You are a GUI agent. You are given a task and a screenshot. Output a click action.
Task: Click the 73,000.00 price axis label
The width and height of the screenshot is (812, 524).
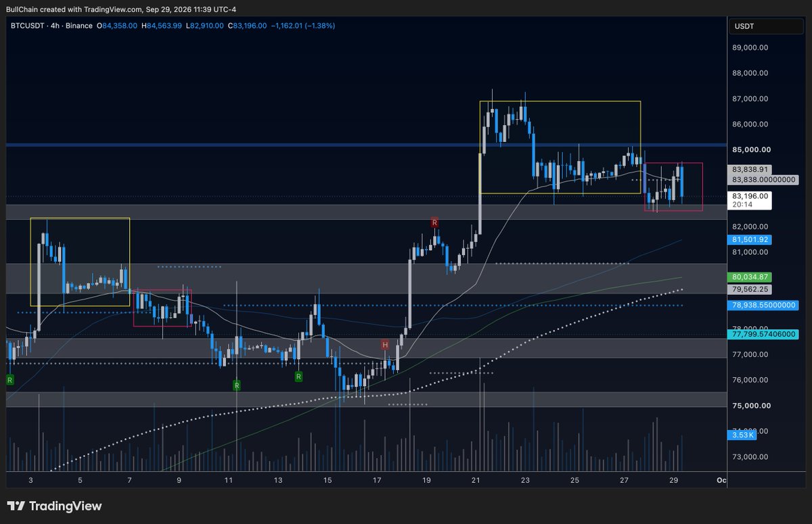pyautogui.click(x=750, y=457)
